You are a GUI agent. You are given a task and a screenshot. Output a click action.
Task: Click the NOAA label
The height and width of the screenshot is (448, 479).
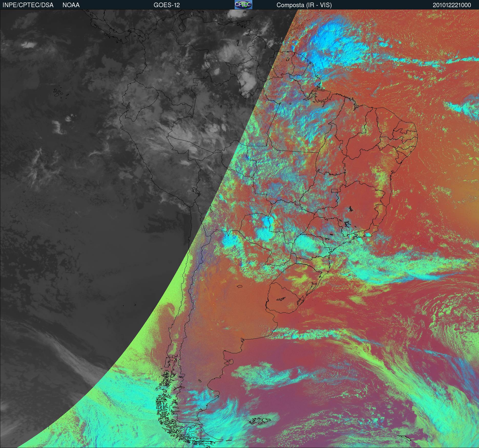click(71, 5)
